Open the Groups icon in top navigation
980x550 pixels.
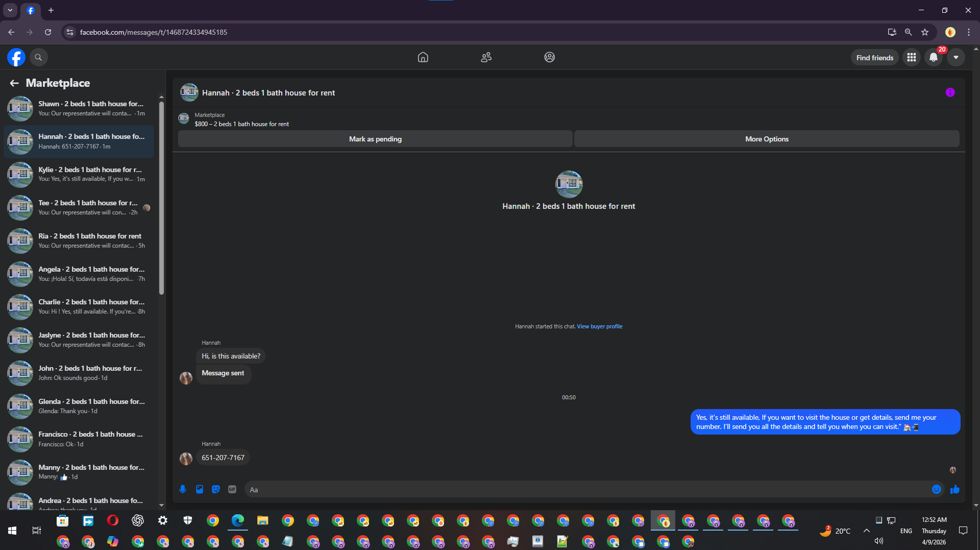coord(549,57)
